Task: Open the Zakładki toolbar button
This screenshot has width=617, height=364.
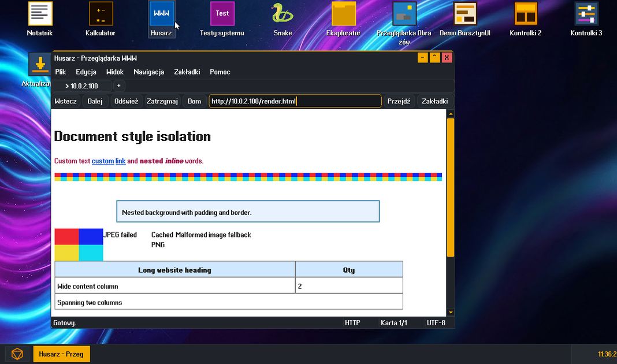Action: point(435,101)
